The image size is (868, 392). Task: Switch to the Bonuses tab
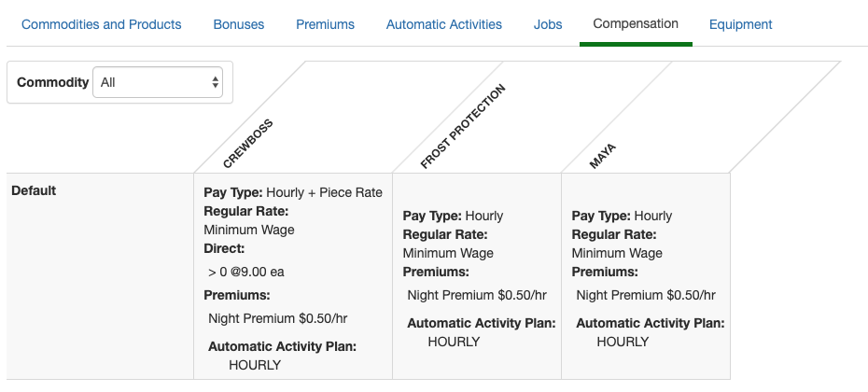click(x=238, y=24)
